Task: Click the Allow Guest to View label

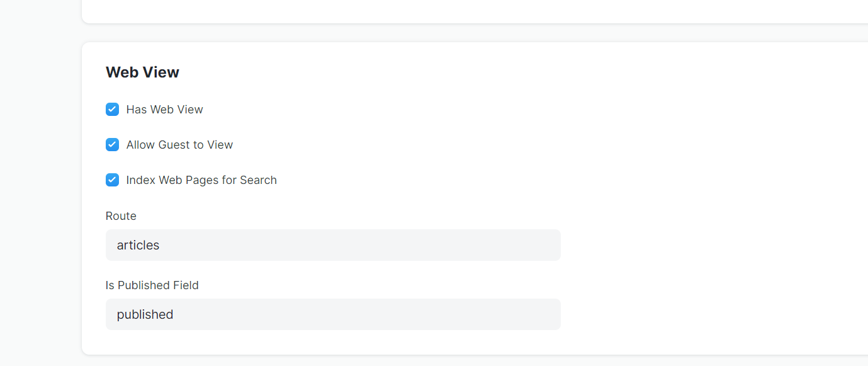Action: coord(179,145)
